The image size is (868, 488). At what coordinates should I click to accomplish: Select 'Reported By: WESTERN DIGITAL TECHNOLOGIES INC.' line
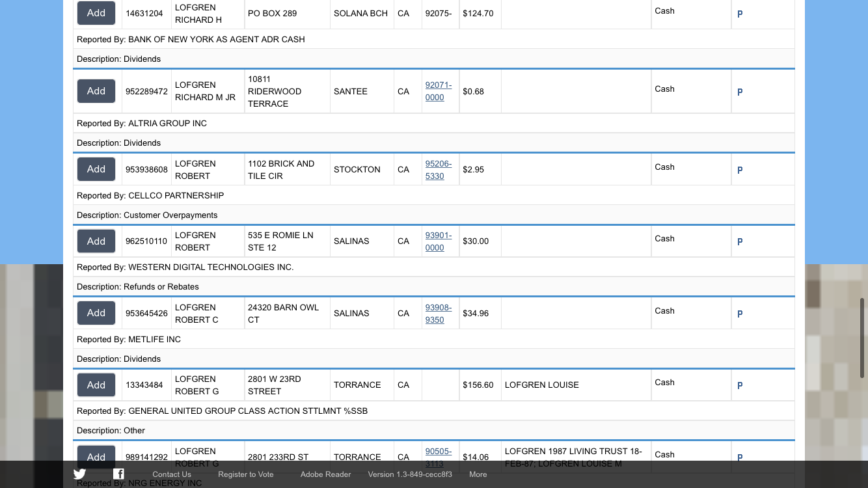pyautogui.click(x=434, y=267)
